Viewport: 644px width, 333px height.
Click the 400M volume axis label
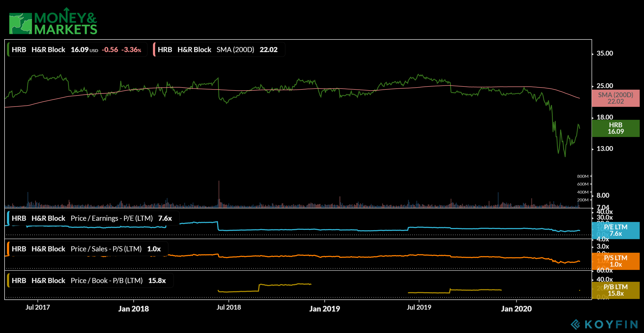tap(583, 192)
